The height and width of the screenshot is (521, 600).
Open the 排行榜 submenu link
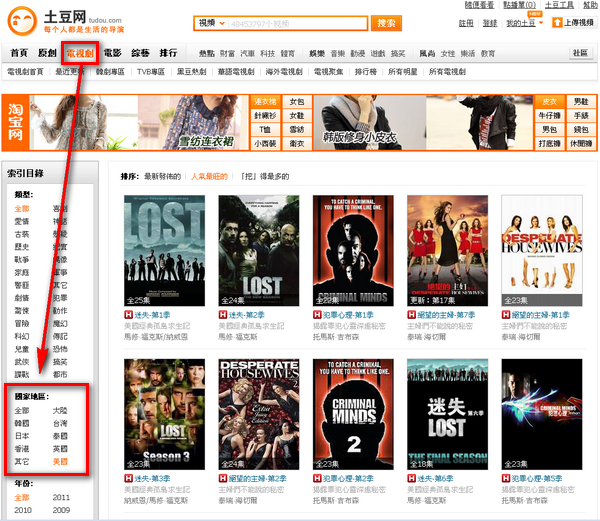[366, 72]
